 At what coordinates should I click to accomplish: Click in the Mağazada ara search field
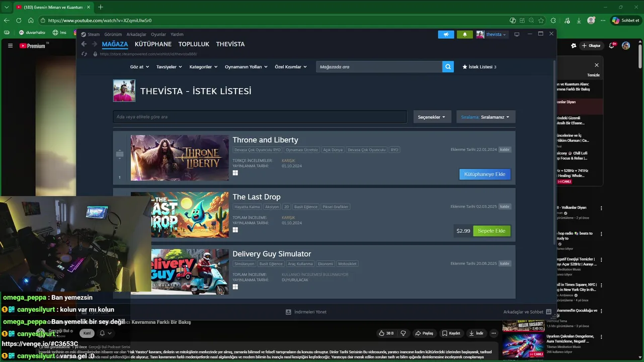click(379, 66)
